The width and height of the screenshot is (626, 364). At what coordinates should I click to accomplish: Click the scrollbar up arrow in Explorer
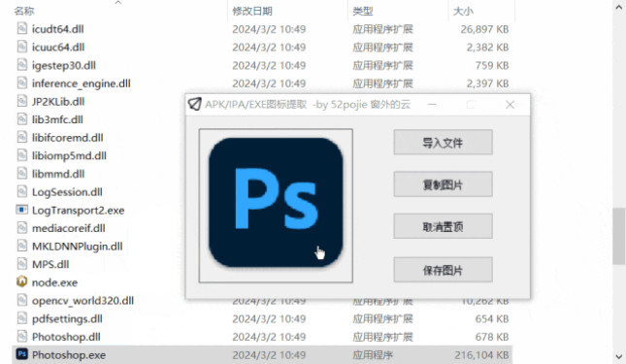(x=619, y=7)
